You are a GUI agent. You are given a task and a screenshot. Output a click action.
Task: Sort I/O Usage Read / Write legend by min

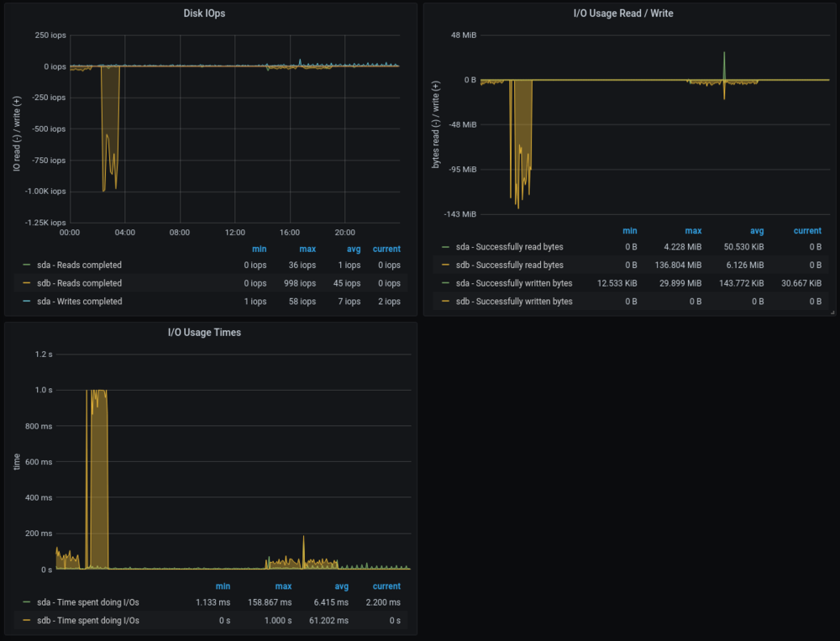[x=629, y=231]
